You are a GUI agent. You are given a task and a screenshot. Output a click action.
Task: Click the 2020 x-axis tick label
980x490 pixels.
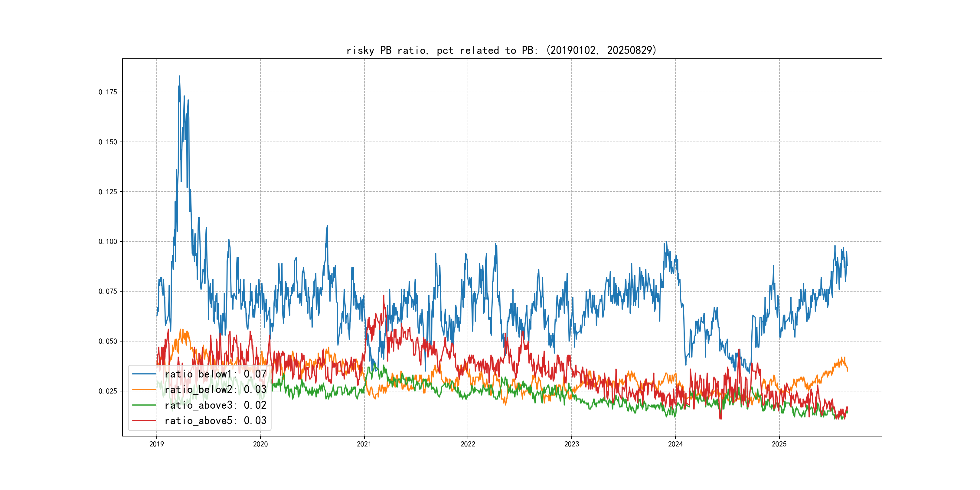point(260,444)
